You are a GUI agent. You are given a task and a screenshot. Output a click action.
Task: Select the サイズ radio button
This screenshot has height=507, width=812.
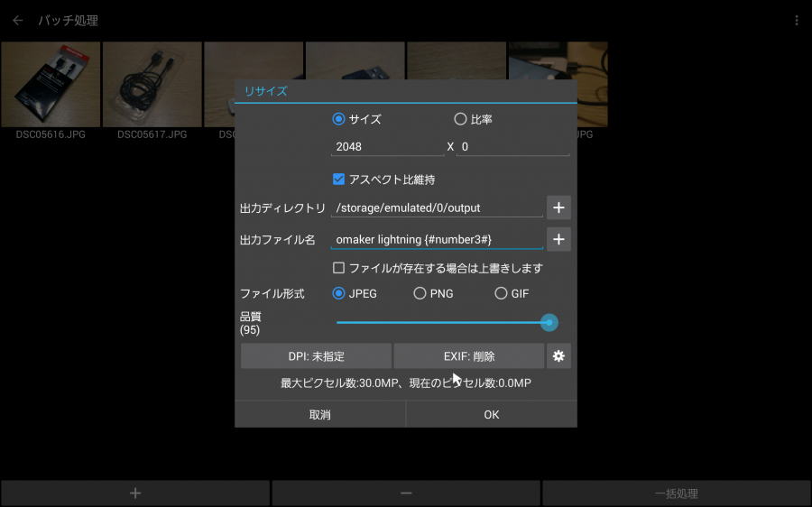338,119
